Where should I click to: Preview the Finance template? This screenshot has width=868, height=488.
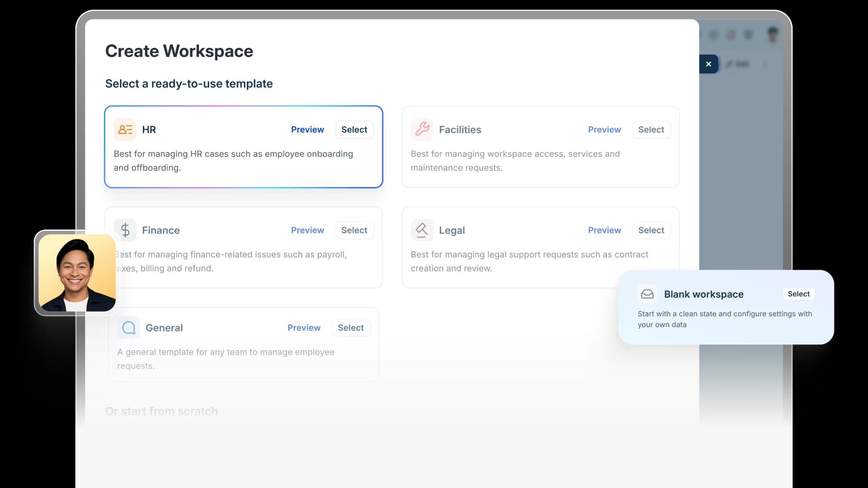pos(307,230)
